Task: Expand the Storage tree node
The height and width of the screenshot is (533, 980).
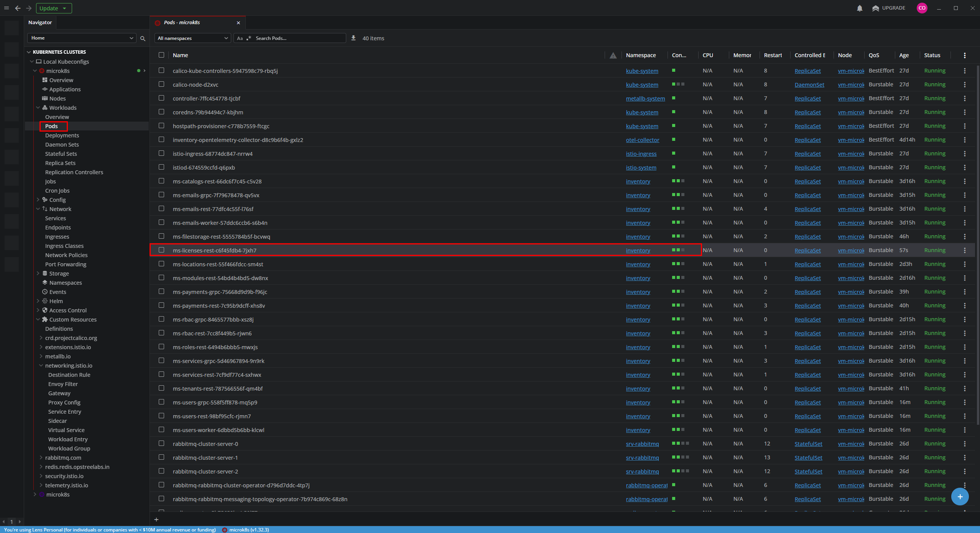Action: [38, 274]
